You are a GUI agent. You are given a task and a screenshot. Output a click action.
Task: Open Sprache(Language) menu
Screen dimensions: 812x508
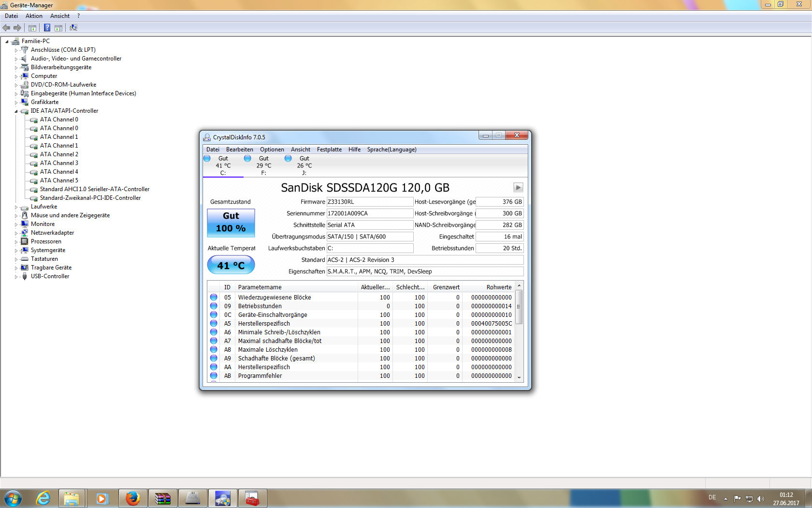(391, 149)
